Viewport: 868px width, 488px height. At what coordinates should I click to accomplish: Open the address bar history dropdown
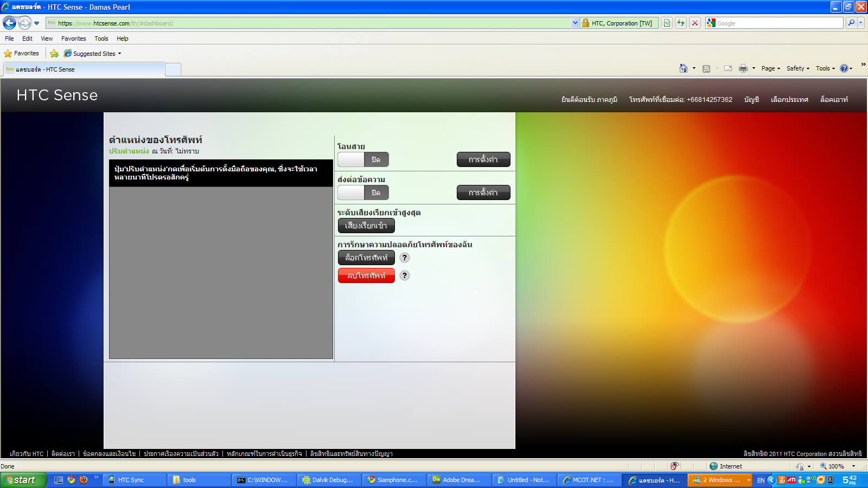575,23
